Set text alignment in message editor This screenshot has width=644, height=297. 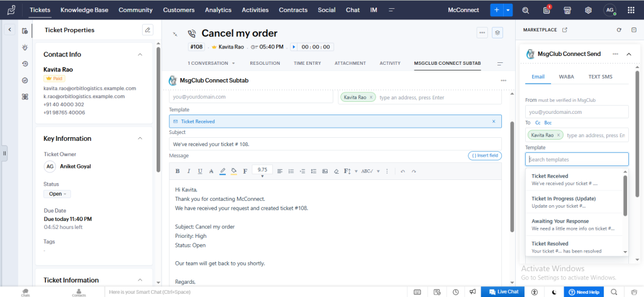pos(280,171)
